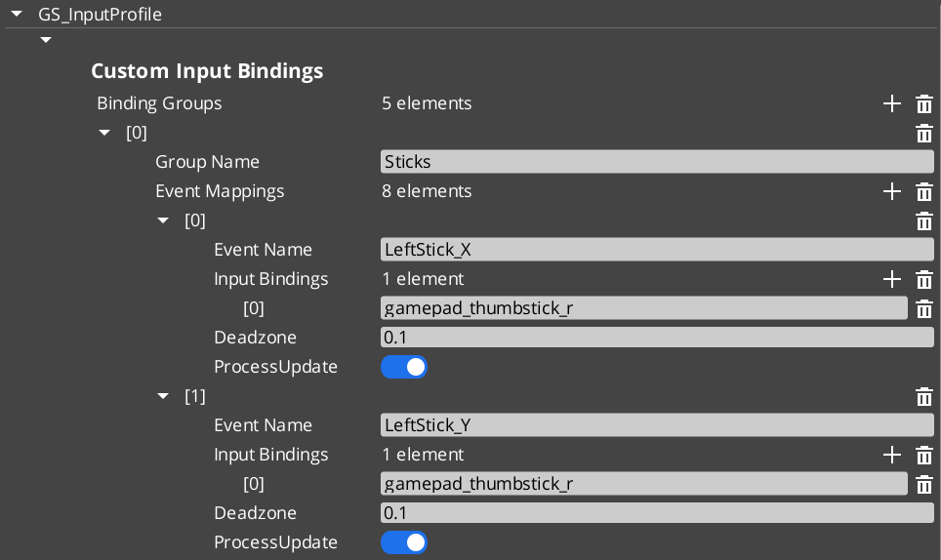Edit Event Name field LeftStick_X
The width and height of the screenshot is (941, 560).
[x=657, y=250]
